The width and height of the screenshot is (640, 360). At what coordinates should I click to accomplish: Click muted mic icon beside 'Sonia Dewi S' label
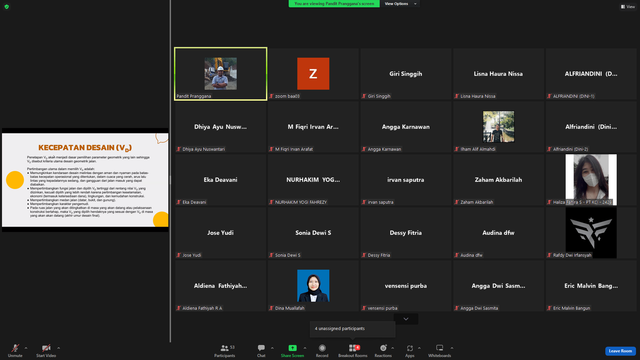click(271, 255)
